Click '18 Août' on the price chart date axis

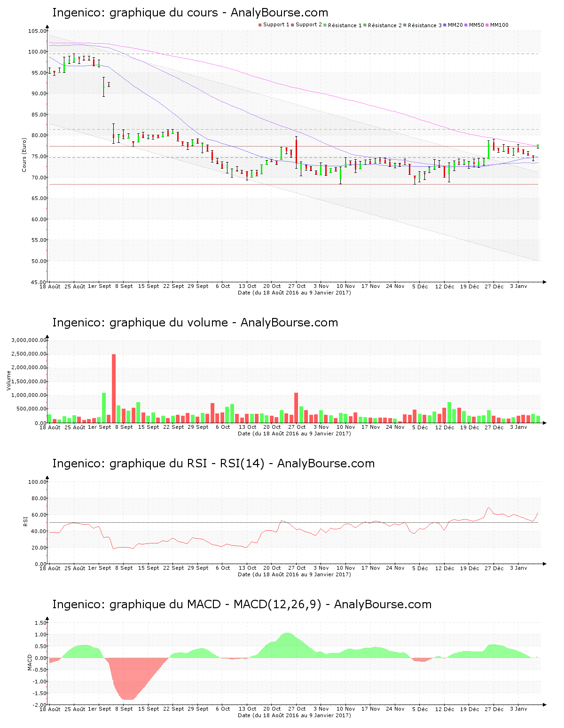(50, 286)
